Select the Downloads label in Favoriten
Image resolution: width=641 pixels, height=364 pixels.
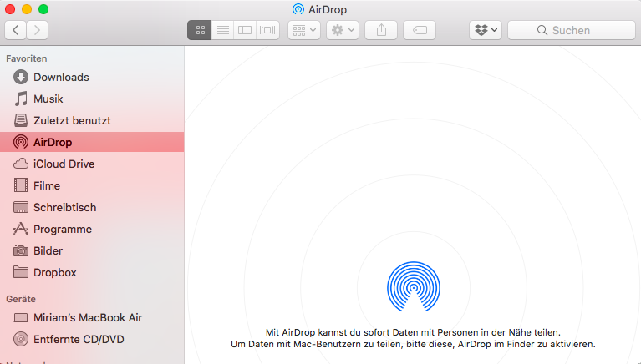[x=61, y=77]
